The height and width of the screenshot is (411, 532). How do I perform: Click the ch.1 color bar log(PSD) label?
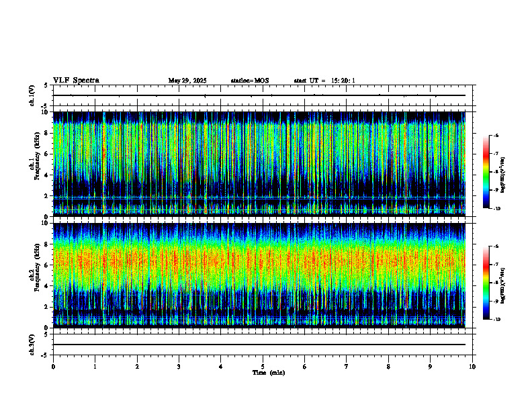503,175
